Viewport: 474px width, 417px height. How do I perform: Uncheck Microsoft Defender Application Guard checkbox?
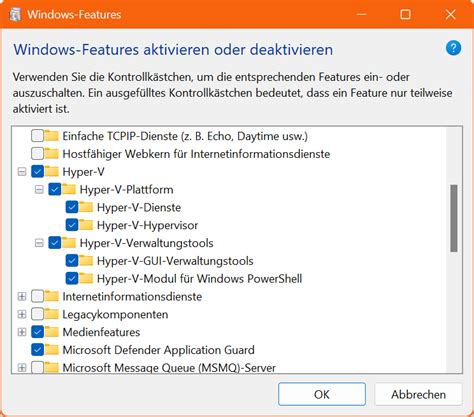pyautogui.click(x=37, y=350)
